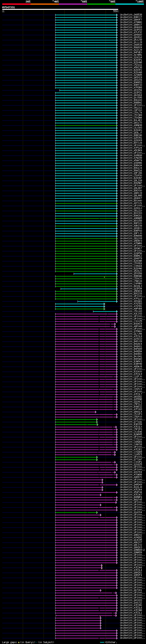Click subject label UniRef100_B9G183

131,100
